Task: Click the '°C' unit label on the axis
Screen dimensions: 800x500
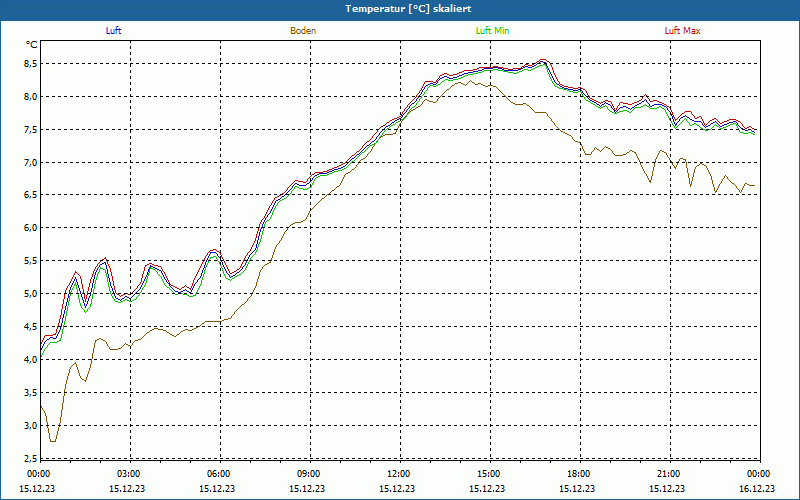Action: tap(32, 45)
